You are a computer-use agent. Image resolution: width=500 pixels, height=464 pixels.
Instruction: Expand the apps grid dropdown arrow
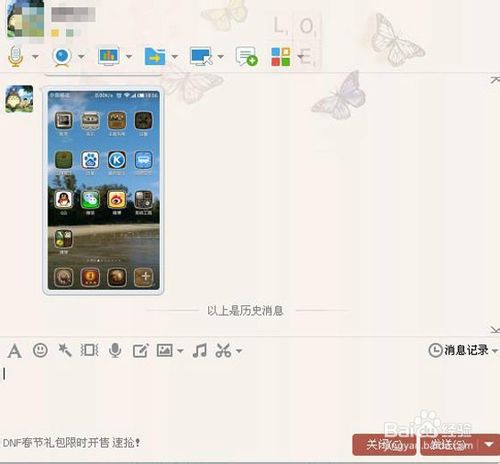coord(300,57)
